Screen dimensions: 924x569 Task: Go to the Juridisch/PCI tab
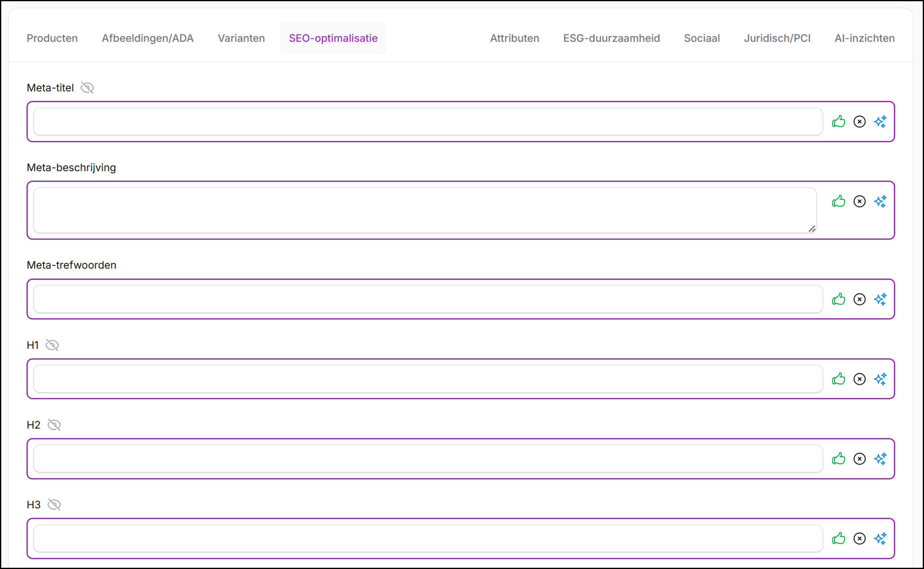point(777,38)
